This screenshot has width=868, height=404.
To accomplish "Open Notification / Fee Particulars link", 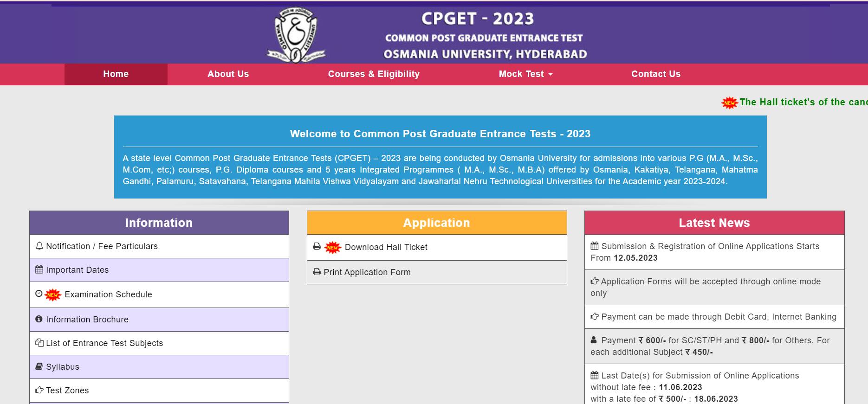I will pos(102,246).
